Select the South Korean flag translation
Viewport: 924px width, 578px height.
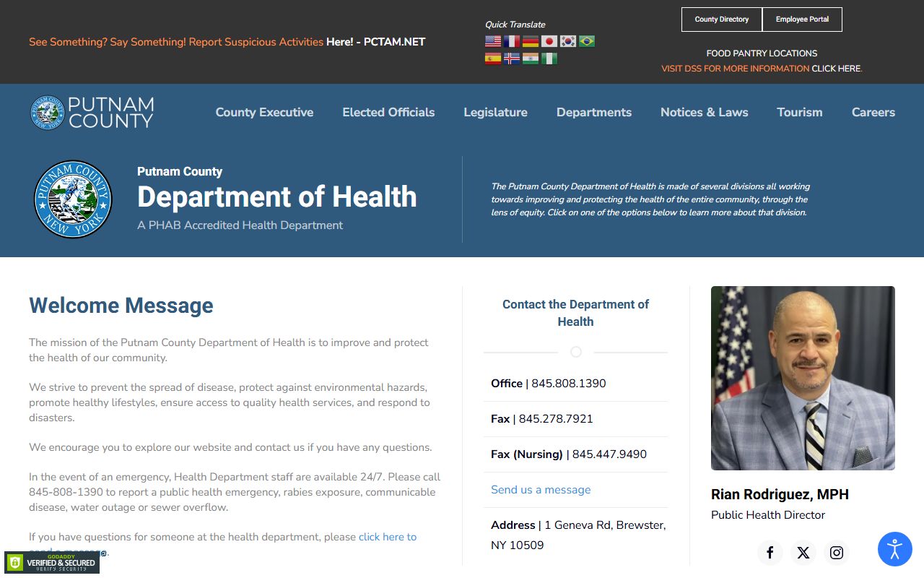point(568,41)
